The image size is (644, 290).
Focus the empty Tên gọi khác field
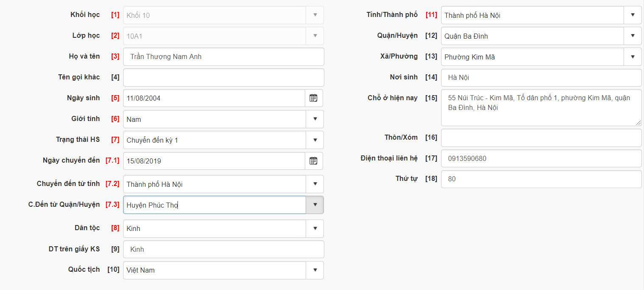tap(223, 78)
